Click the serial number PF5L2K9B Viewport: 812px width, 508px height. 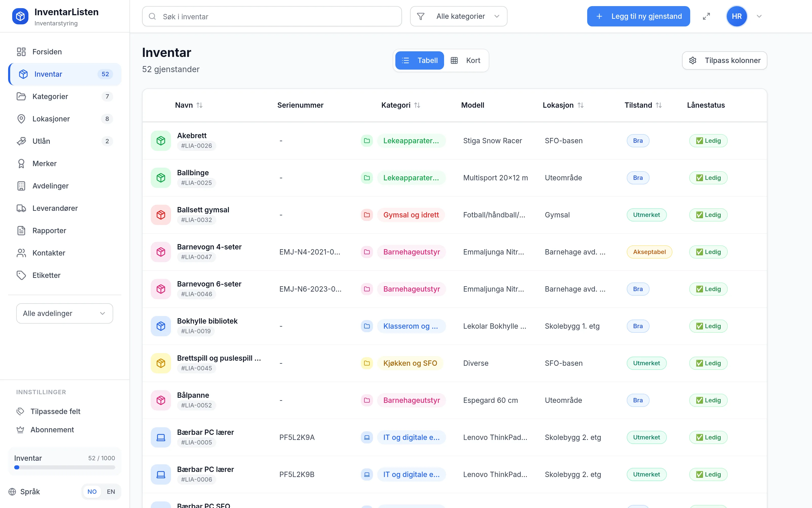click(297, 474)
